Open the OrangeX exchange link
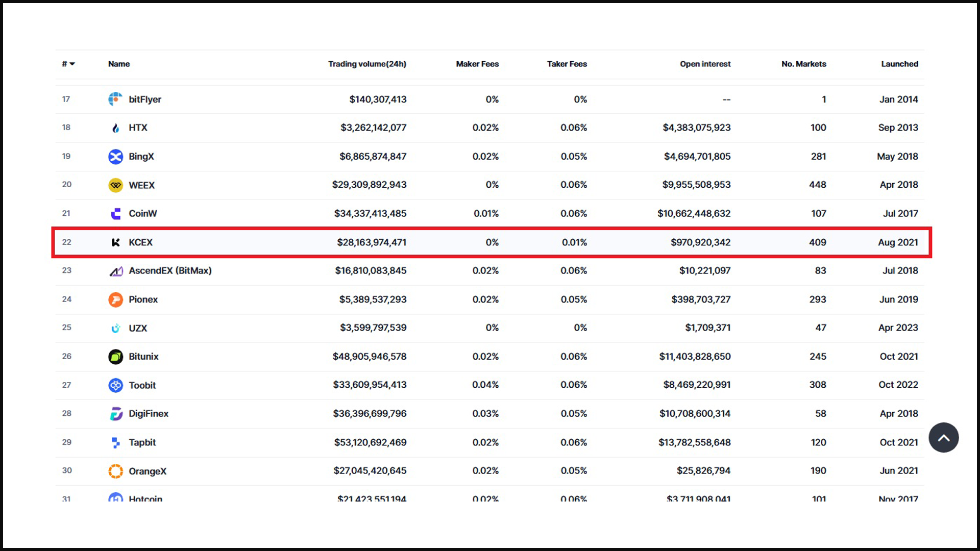Viewport: 980px width, 551px height. [148, 471]
